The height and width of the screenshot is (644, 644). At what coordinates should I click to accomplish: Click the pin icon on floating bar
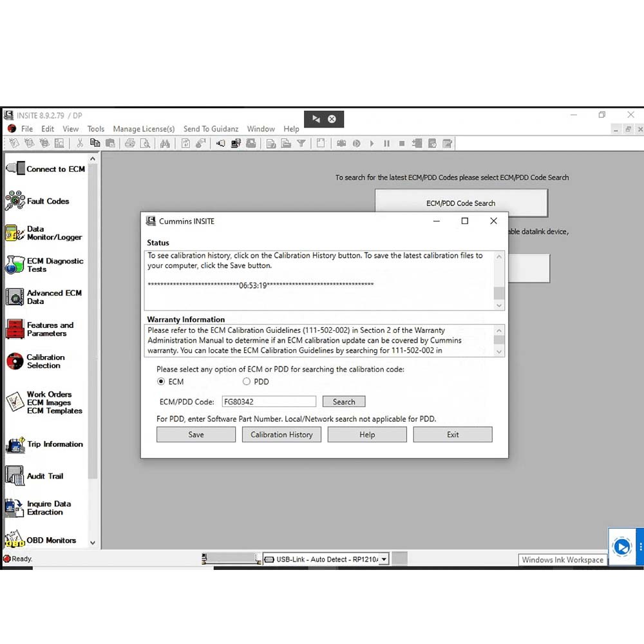[316, 119]
